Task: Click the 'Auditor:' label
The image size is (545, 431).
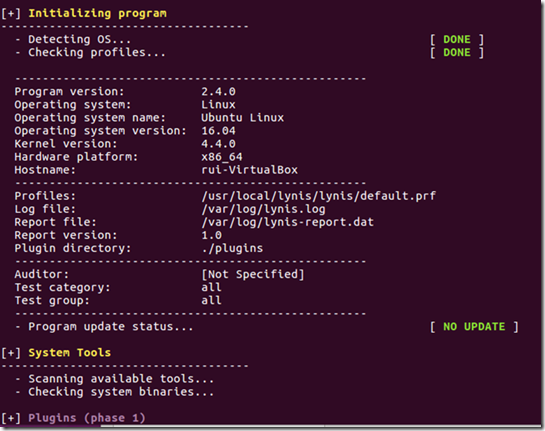Action: (x=41, y=274)
